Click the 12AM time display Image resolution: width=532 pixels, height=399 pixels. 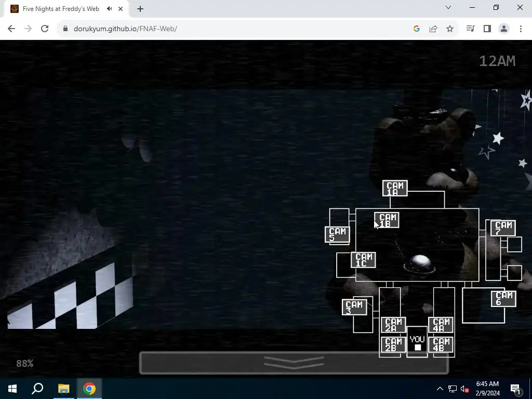click(497, 61)
